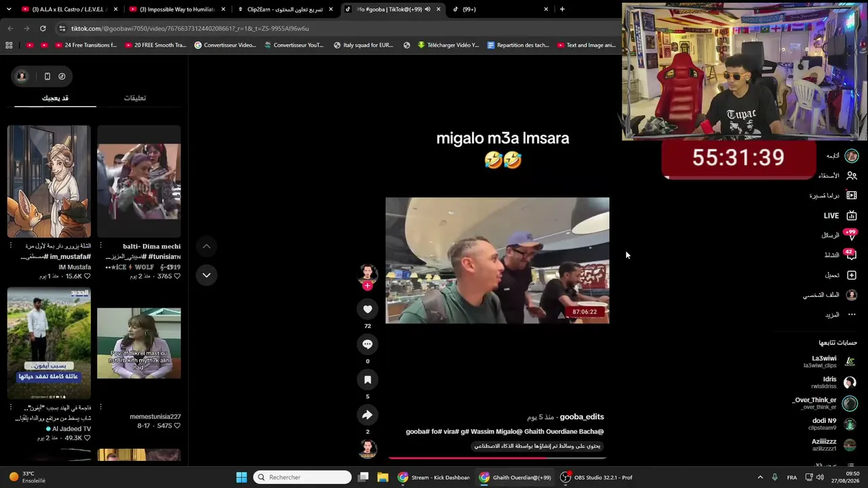
Task: Switch to the Clip2Earn browser tab
Action: 284,9
